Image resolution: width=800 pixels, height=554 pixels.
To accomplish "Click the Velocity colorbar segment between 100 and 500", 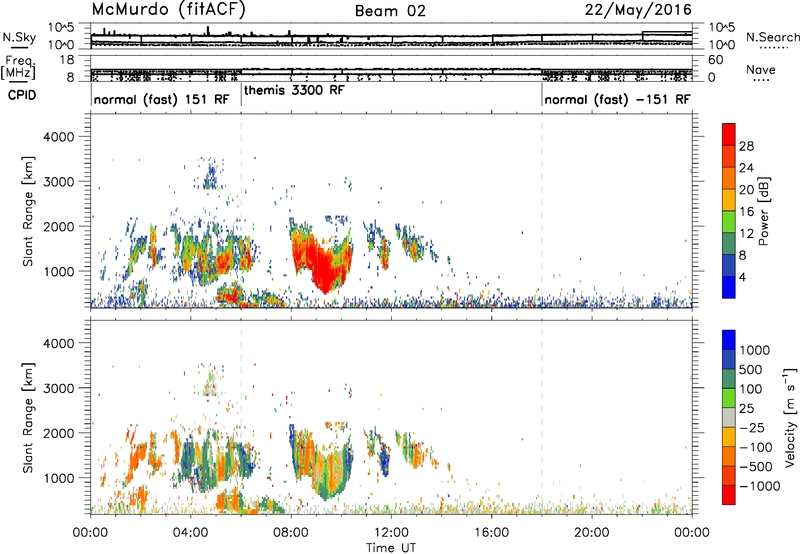I will pos(729,379).
